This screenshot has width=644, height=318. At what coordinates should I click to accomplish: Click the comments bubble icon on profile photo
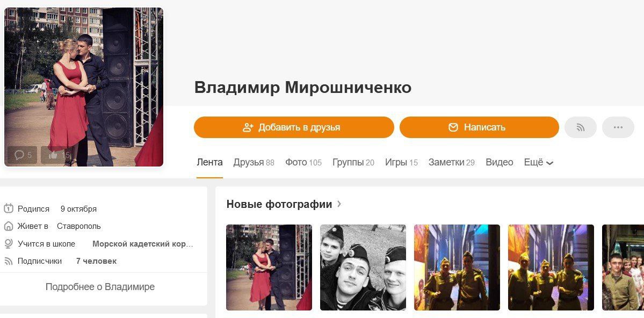click(x=19, y=155)
